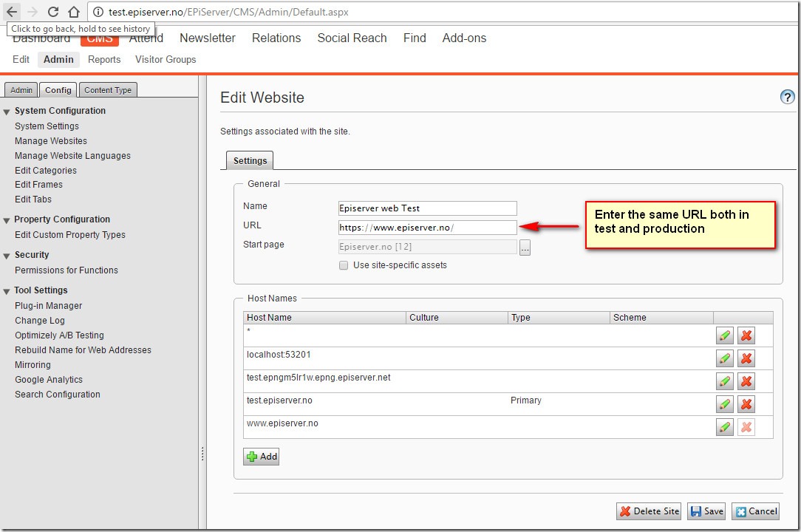Click the browser address bar

coord(443,12)
